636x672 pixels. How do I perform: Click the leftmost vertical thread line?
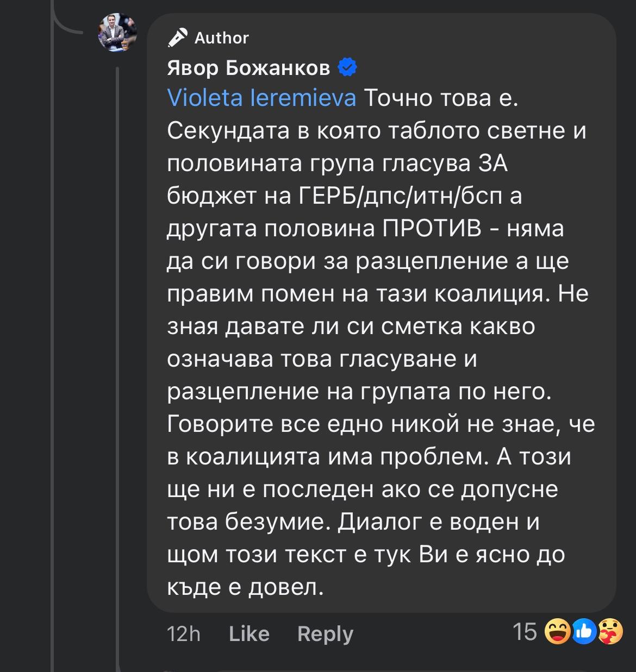(53, 326)
